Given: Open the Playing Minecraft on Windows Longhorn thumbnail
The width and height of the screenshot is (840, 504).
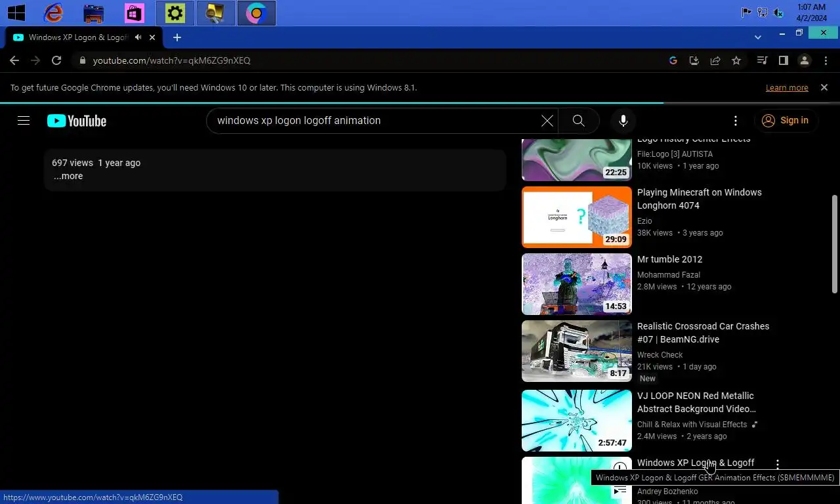Looking at the screenshot, I should pyautogui.click(x=577, y=217).
